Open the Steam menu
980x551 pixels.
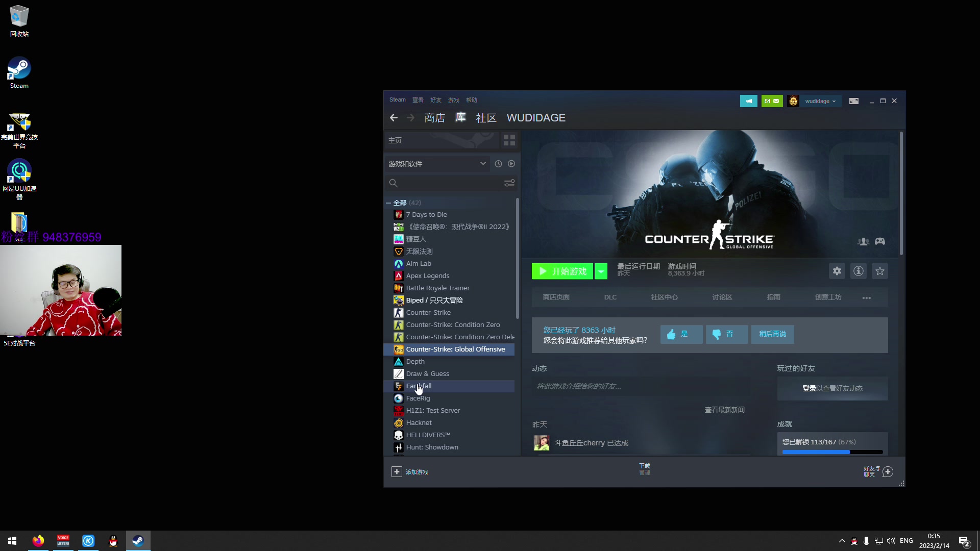[397, 100]
